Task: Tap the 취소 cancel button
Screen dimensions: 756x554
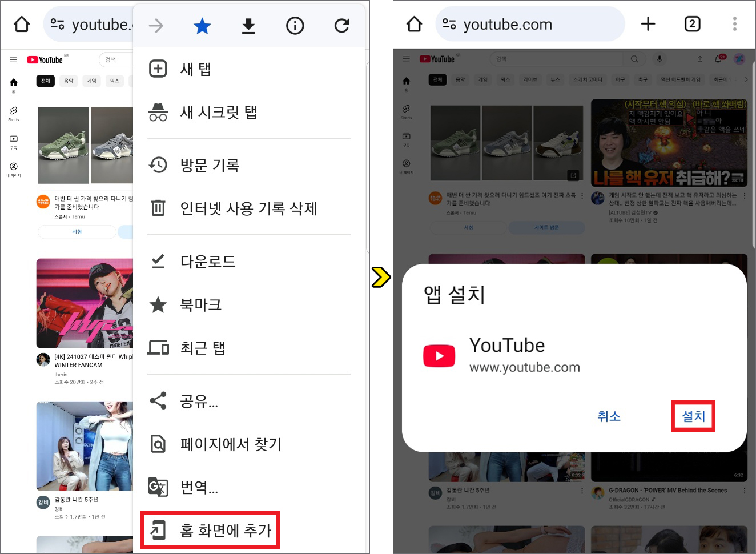Action: [609, 416]
